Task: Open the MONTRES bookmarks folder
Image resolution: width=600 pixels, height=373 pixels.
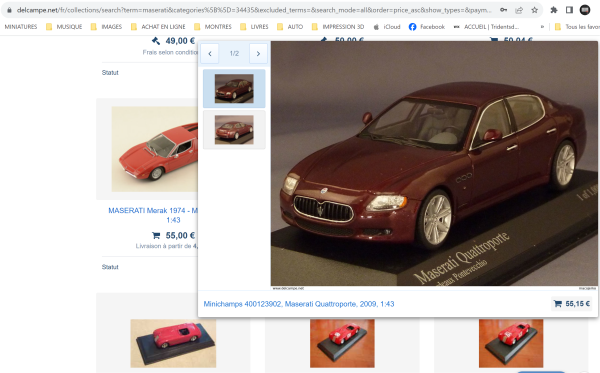Action: point(213,27)
